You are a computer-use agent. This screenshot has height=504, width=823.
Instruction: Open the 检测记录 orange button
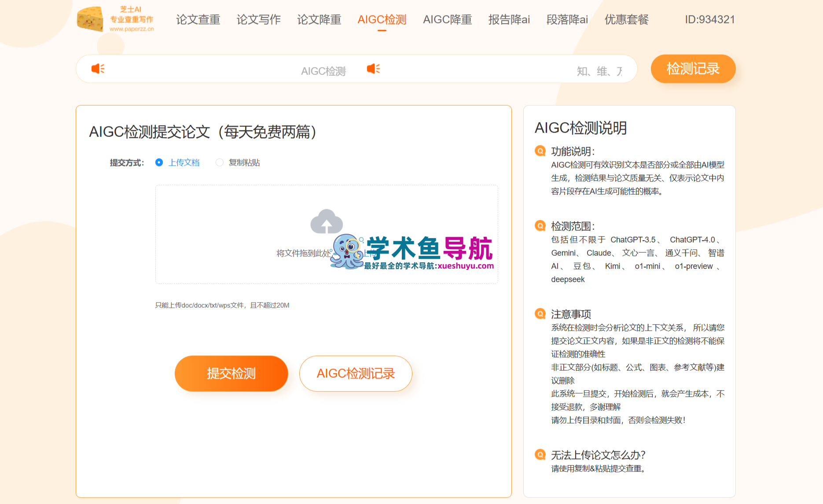693,69
